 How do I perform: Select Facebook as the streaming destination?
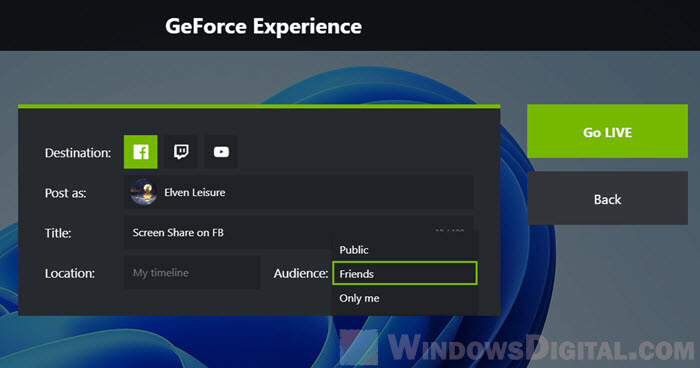click(x=141, y=152)
